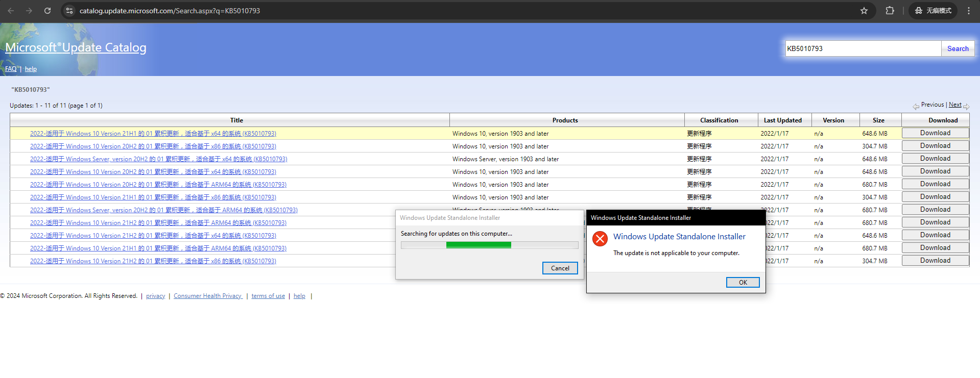Click the Search button
The width and height of the screenshot is (980, 378).
[x=958, y=48]
